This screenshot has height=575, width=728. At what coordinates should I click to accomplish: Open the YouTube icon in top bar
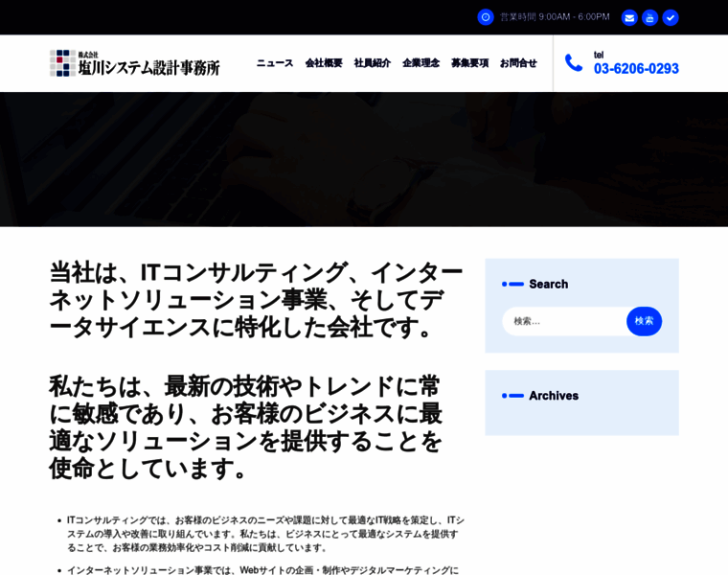tap(649, 17)
